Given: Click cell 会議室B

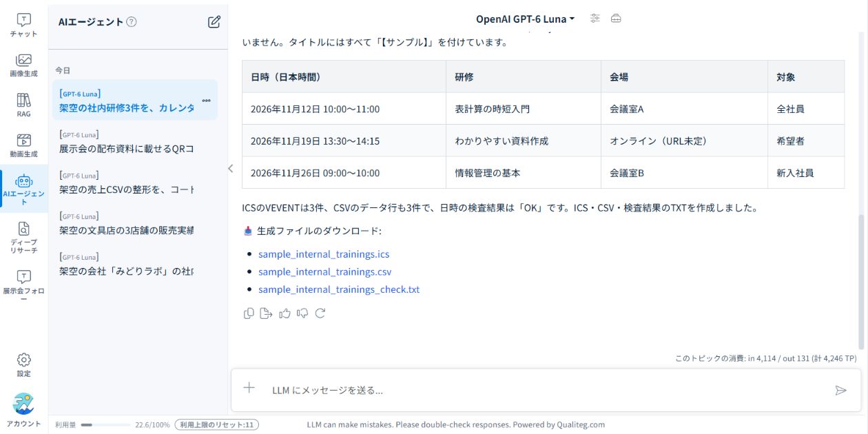Looking at the screenshot, I should [x=684, y=173].
